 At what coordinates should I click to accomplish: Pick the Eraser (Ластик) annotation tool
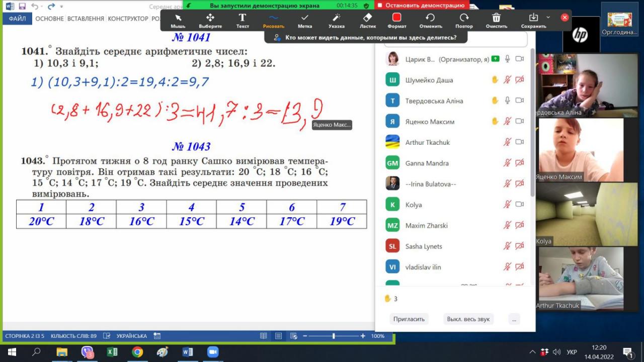point(369,21)
